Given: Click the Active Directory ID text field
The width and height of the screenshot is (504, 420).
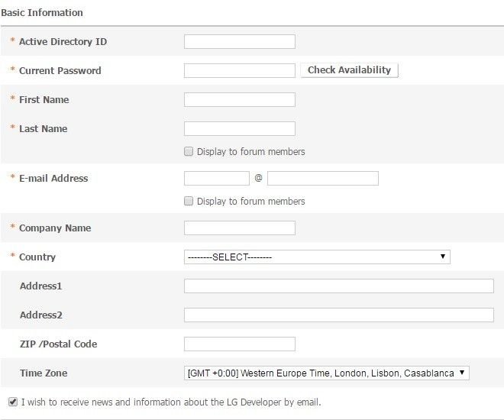Looking at the screenshot, I should coord(240,42).
